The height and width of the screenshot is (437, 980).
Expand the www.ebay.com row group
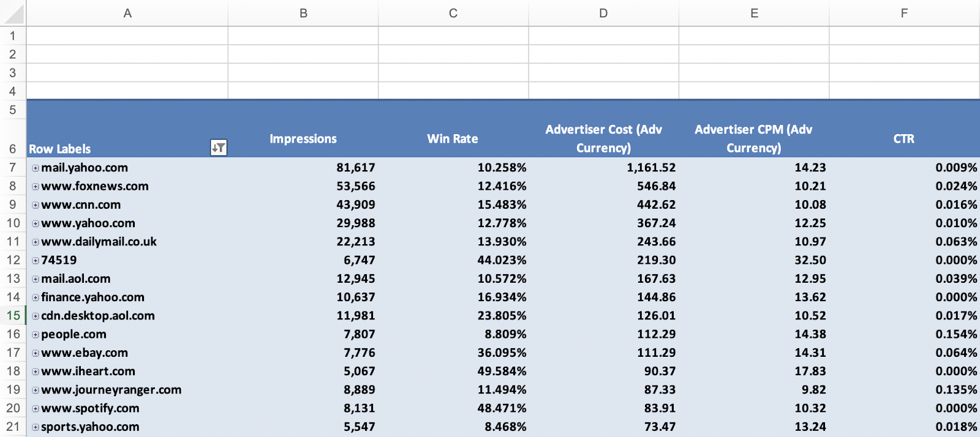point(36,353)
